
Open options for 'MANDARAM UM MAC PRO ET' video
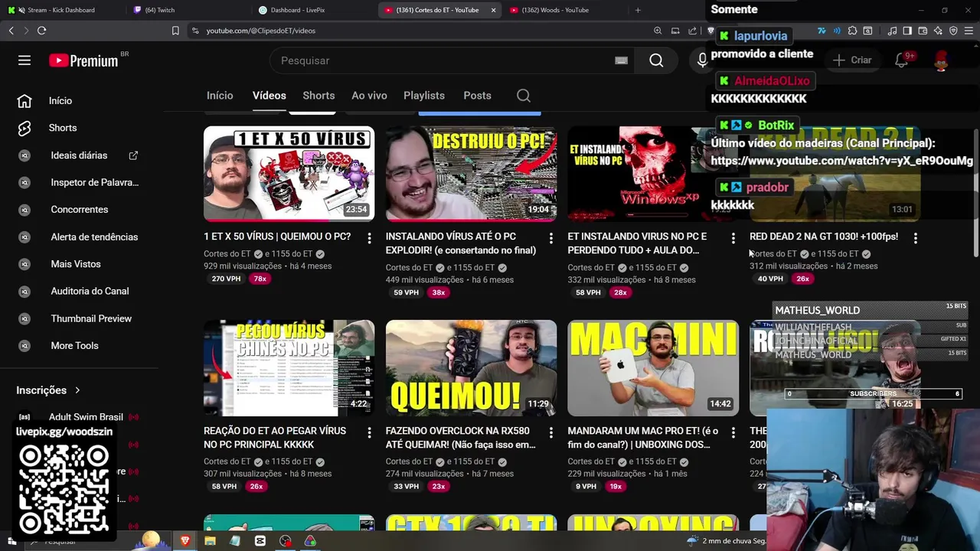pos(733,432)
